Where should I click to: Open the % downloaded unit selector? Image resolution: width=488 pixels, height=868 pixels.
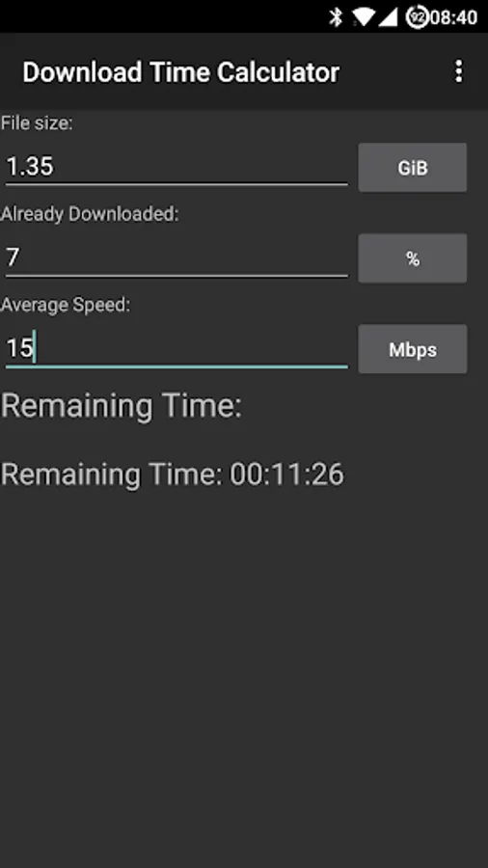(413, 258)
